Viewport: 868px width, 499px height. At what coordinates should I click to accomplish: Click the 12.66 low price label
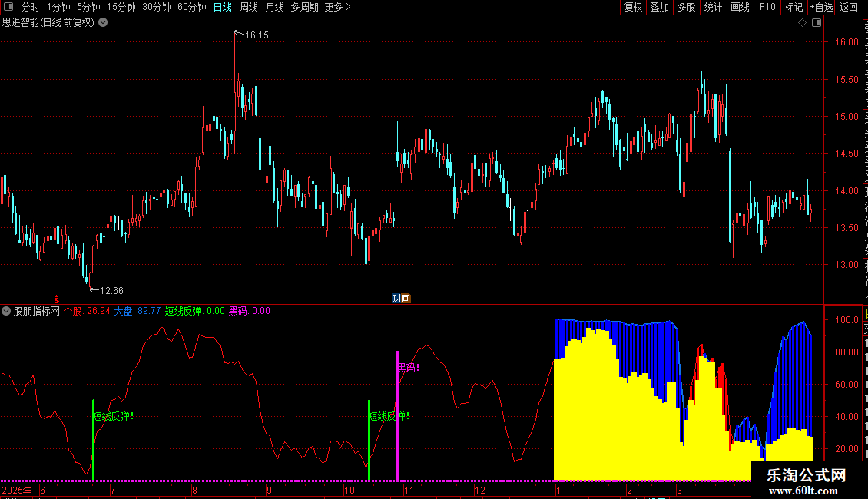pos(111,290)
